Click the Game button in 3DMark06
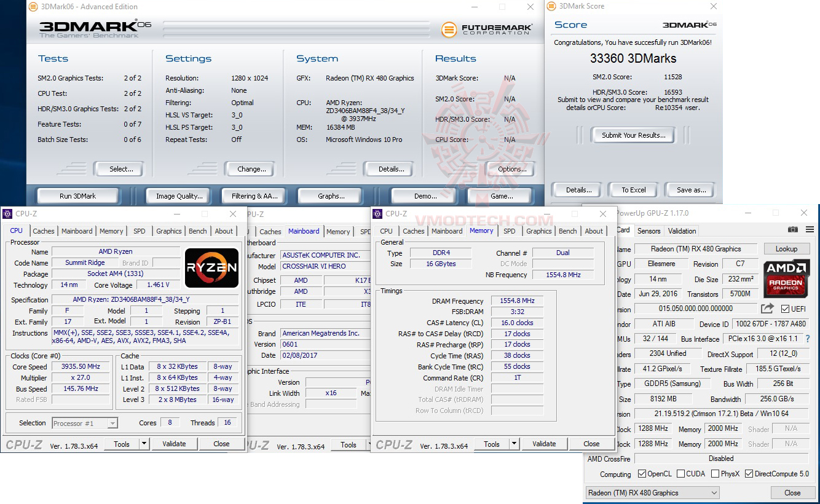This screenshot has height=504, width=820. click(502, 196)
